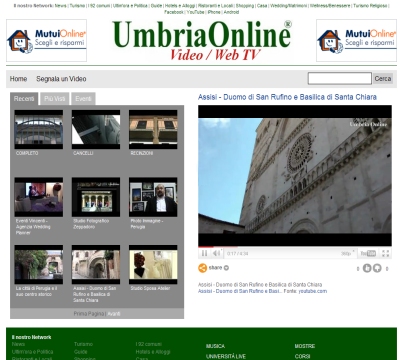Open Studio Sposa Atelier thumbnail

click(153, 265)
